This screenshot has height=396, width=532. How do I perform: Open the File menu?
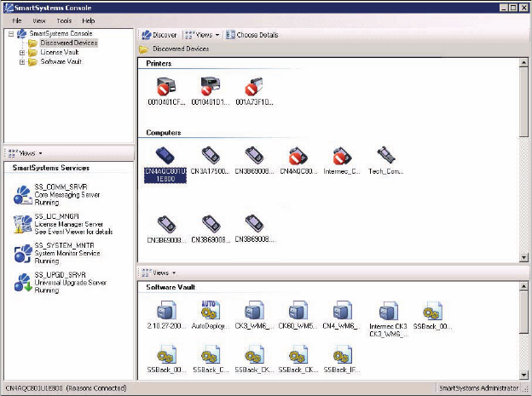(17, 20)
